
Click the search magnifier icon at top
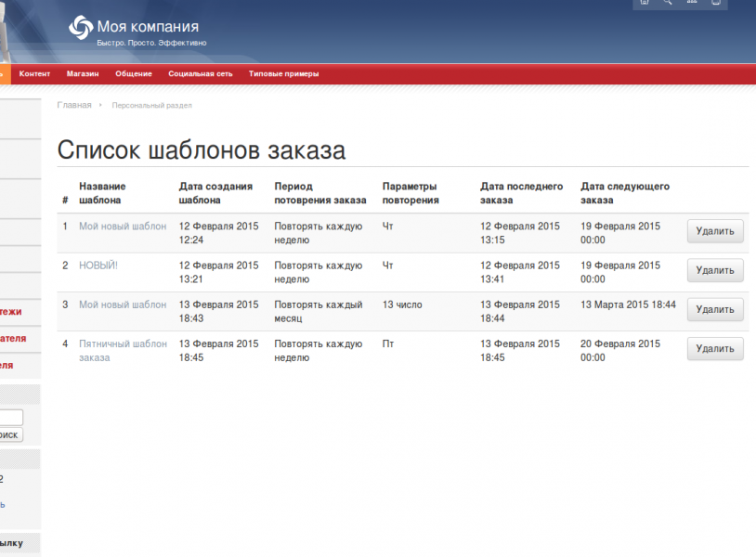tap(667, 3)
